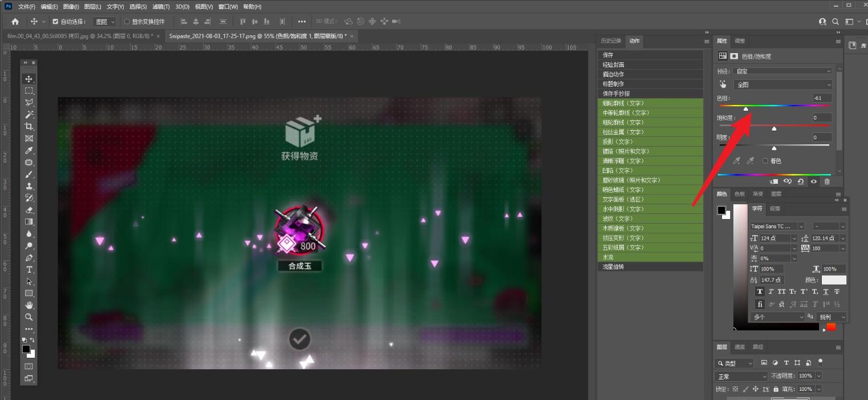Enable 显示变换控件 checkbox
The image size is (868, 400).
pos(127,22)
